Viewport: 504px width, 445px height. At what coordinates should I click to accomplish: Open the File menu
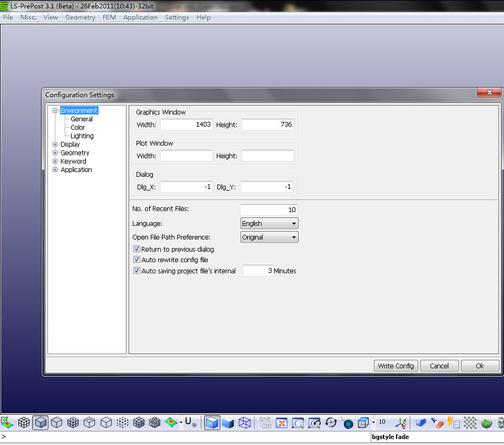(8, 17)
